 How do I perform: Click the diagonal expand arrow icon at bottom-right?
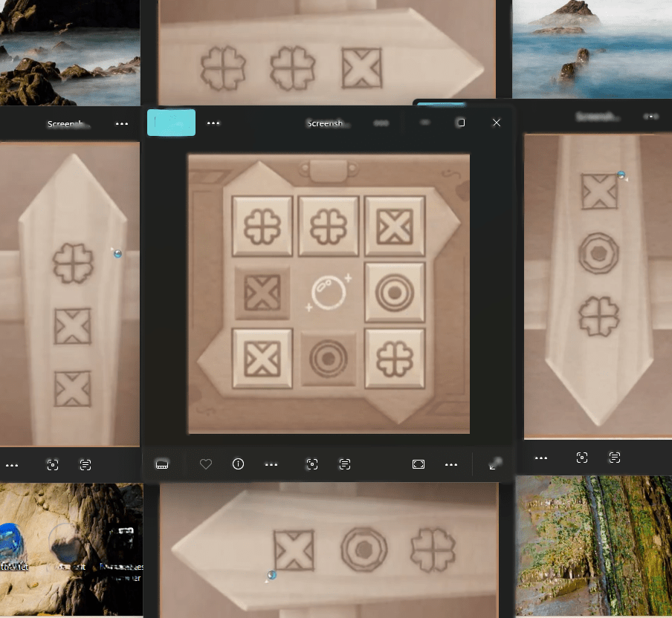pyautogui.click(x=496, y=464)
